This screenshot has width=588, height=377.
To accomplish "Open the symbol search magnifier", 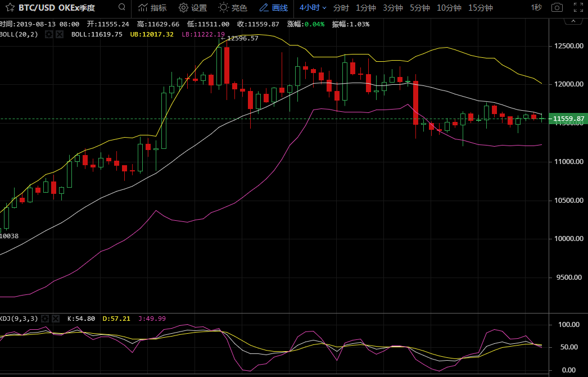I will pos(121,7).
